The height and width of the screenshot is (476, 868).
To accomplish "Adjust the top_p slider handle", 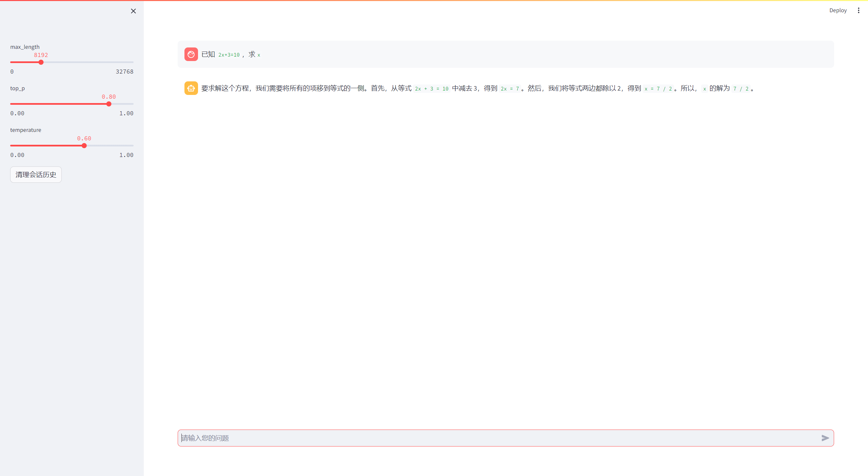I will (108, 104).
